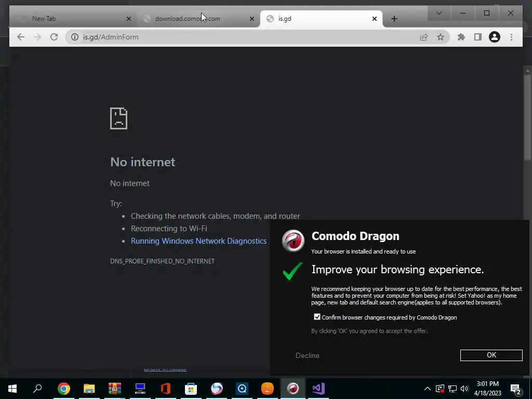Close the download.comodo.com tab

(x=252, y=19)
